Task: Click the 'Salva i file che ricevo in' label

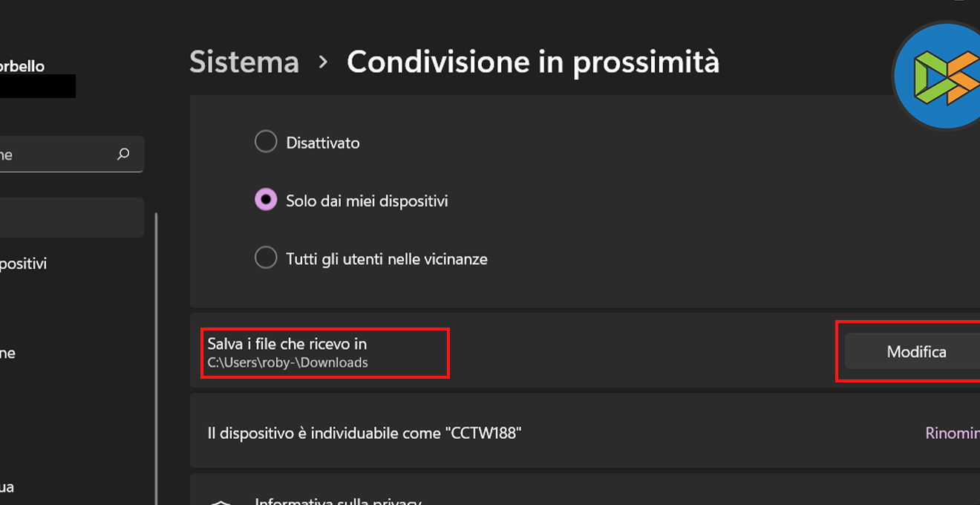Action: [x=287, y=344]
